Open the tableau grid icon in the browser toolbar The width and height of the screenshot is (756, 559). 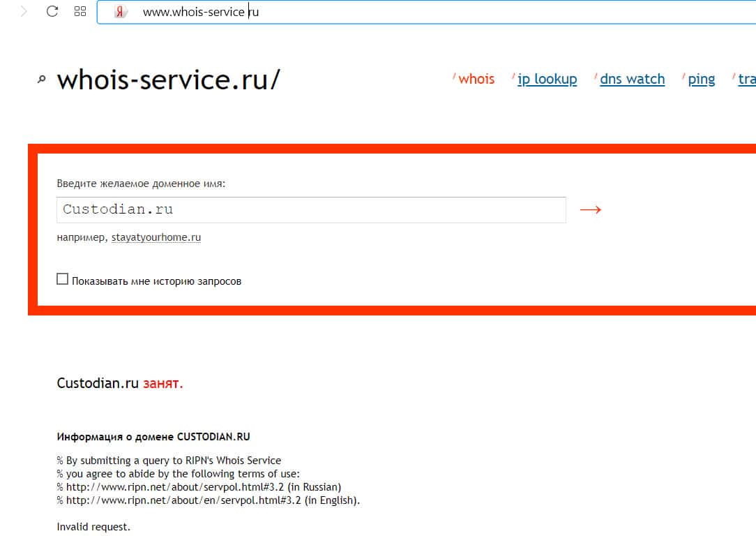coord(80,11)
